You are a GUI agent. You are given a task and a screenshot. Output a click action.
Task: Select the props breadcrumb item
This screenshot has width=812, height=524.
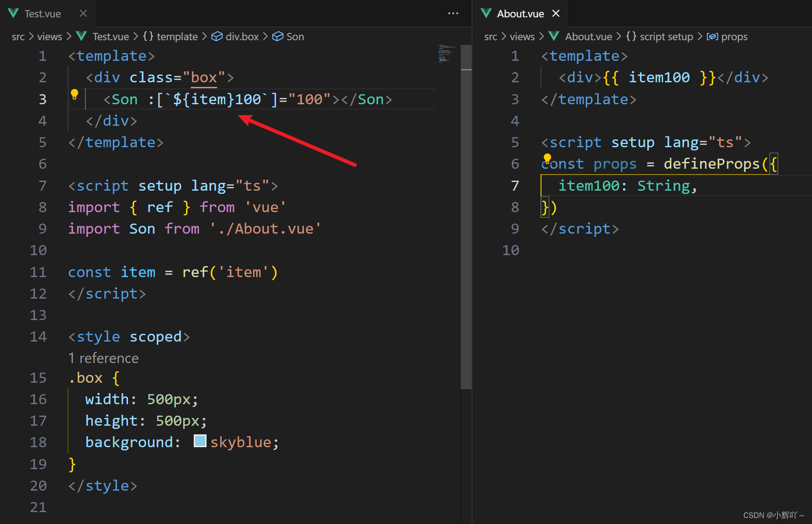[734, 37]
